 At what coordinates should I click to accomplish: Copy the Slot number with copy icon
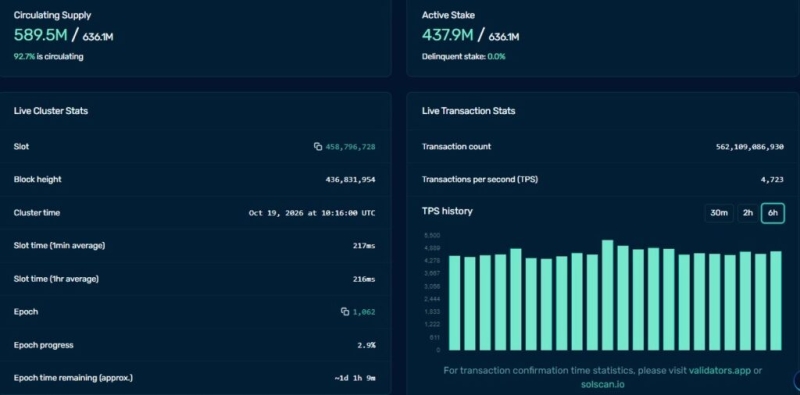(318, 146)
